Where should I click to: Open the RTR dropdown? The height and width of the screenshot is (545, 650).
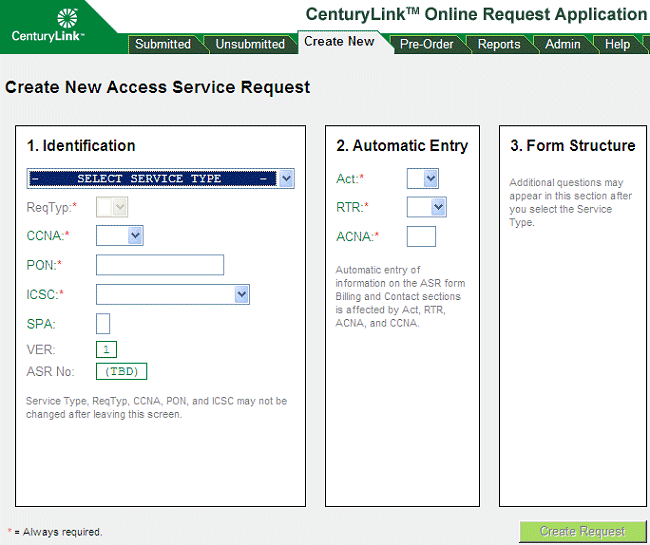tap(426, 207)
